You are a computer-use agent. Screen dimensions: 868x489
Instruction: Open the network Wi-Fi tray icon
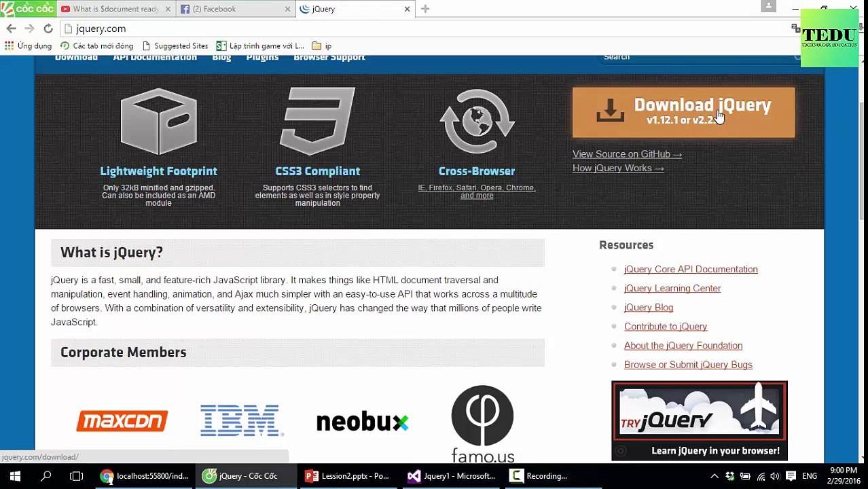[x=760, y=476]
